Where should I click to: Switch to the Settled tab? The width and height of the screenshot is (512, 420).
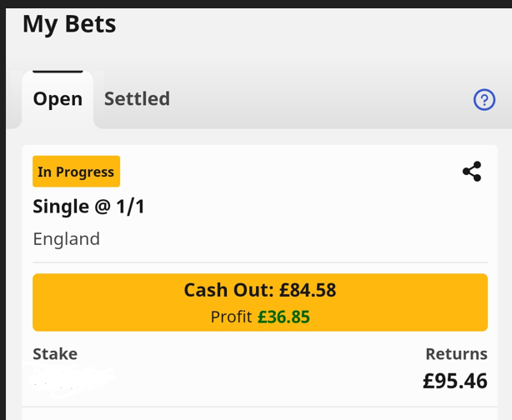point(137,99)
